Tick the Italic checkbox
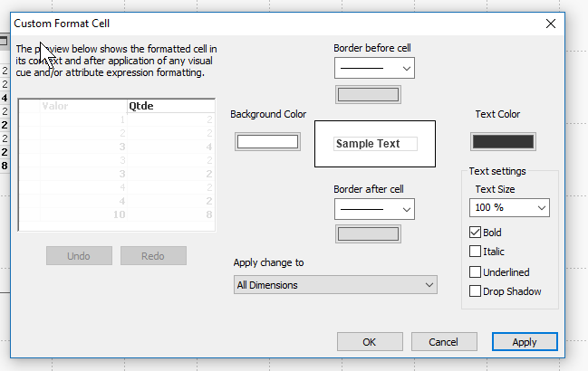Screen dimensions: 588x371 pyautogui.click(x=476, y=252)
